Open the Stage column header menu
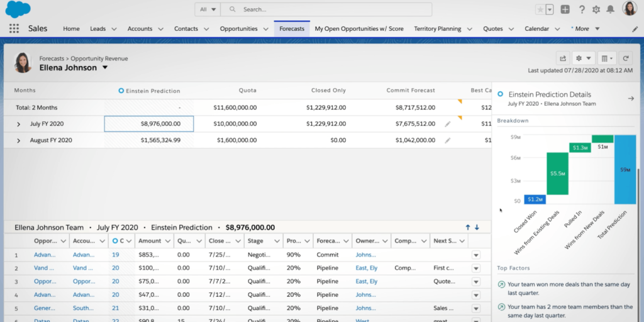 [277, 241]
